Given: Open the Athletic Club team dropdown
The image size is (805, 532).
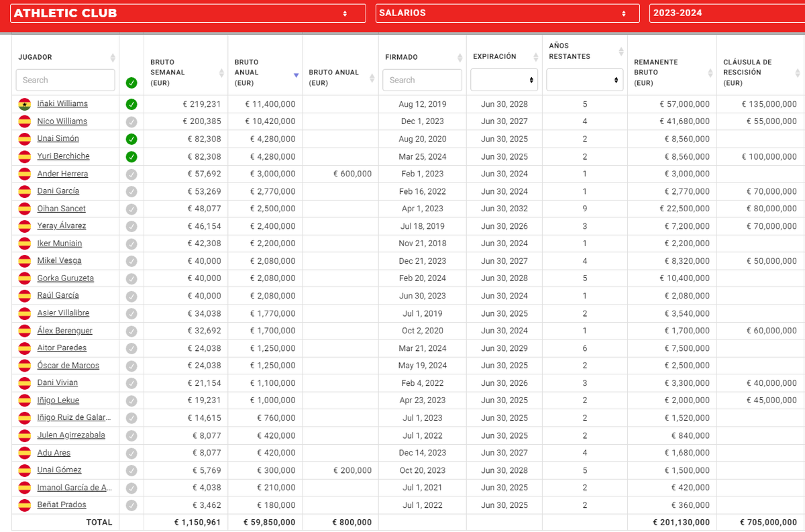Looking at the screenshot, I should click(188, 13).
